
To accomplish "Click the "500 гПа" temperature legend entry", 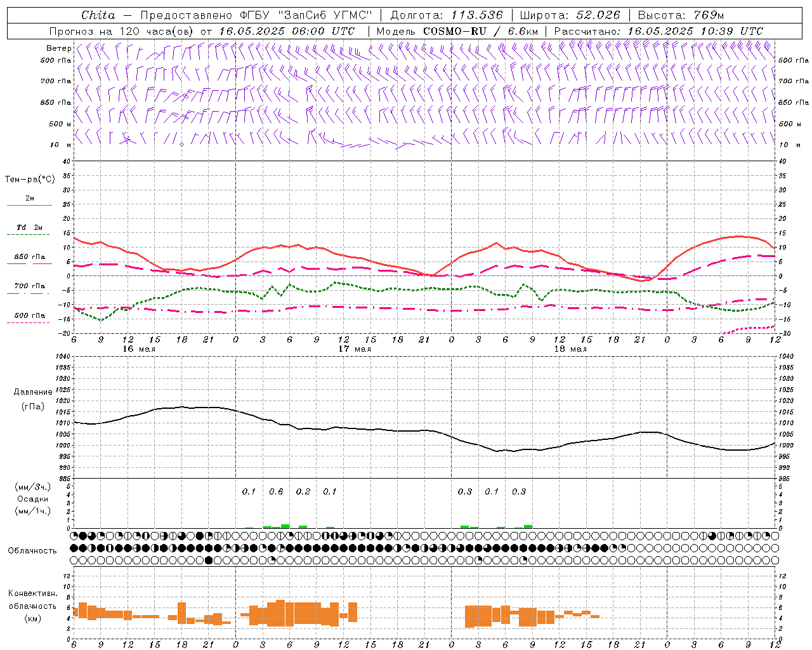I will (29, 315).
